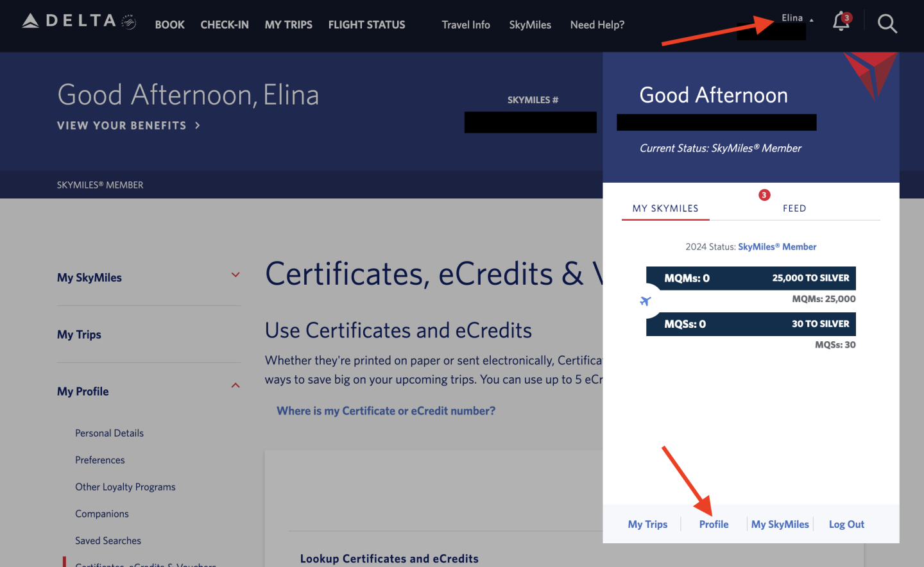The height and width of the screenshot is (567, 924).
Task: Open Personal Details in sidebar
Action: click(x=109, y=434)
